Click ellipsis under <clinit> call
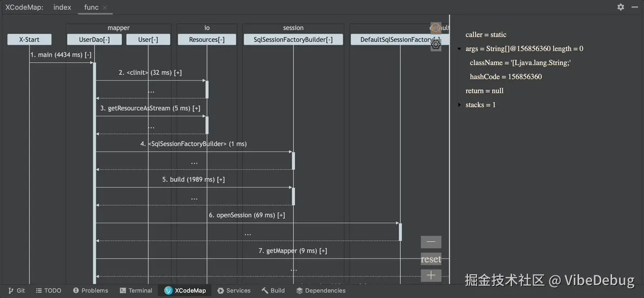Viewport: 644px width, 298px height. (x=151, y=92)
